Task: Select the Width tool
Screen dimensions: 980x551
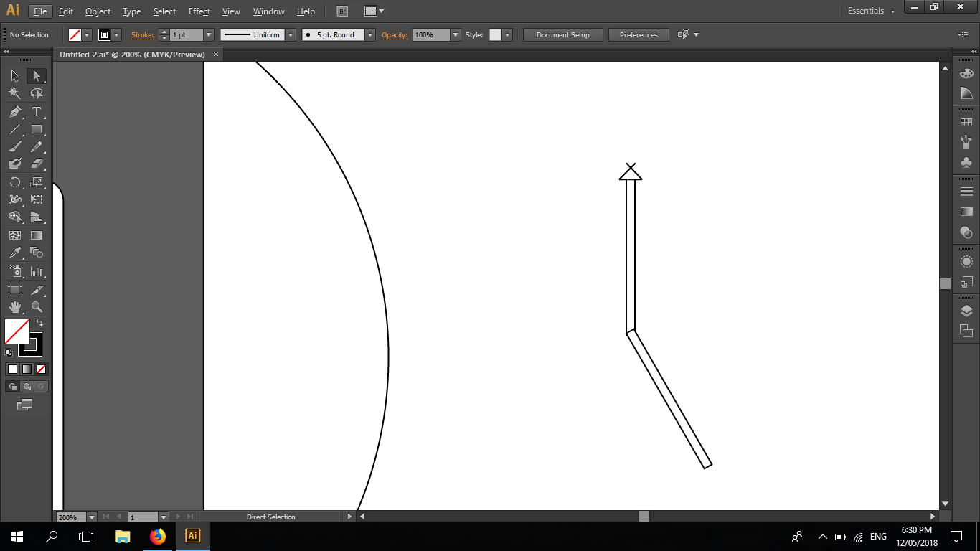Action: tap(15, 199)
